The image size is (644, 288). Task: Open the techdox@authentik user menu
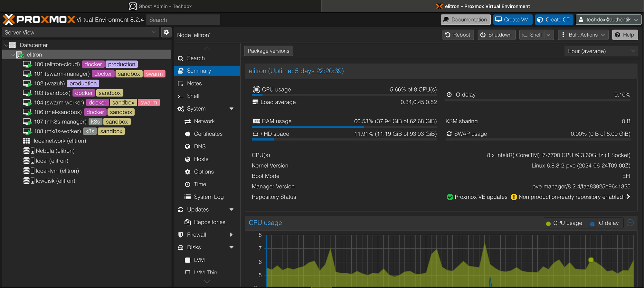click(x=608, y=20)
